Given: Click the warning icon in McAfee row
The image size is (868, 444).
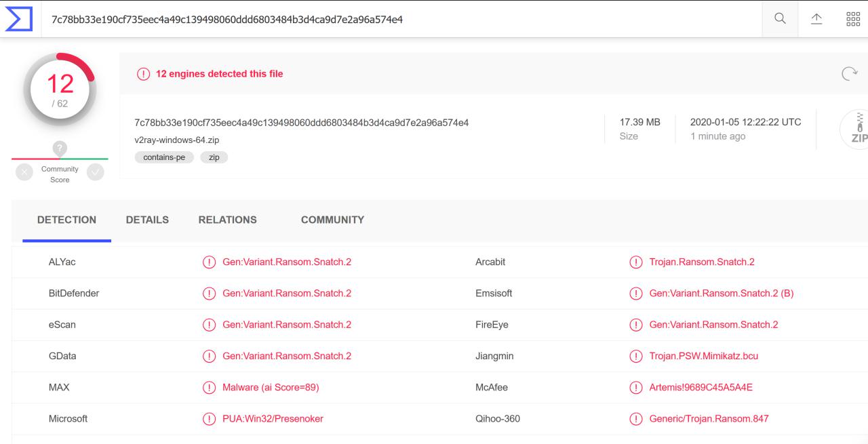Looking at the screenshot, I should click(x=636, y=388).
